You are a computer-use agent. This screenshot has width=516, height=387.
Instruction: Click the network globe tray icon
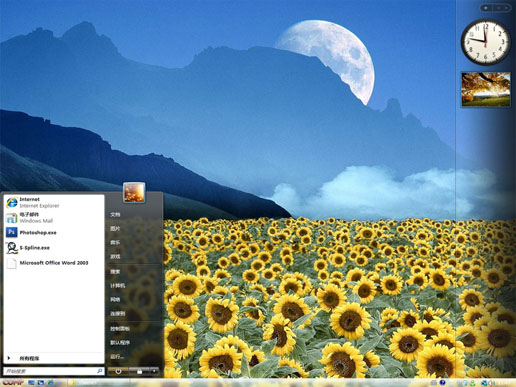click(x=485, y=383)
